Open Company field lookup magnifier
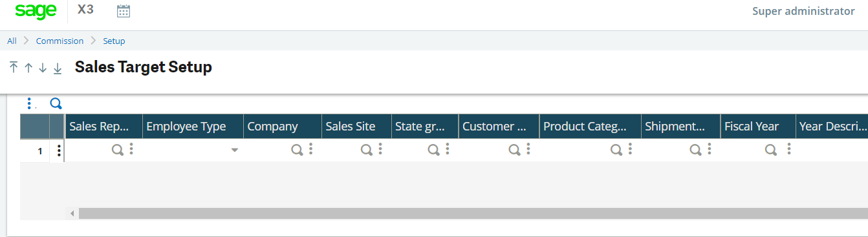This screenshot has width=868, height=237. click(x=297, y=150)
